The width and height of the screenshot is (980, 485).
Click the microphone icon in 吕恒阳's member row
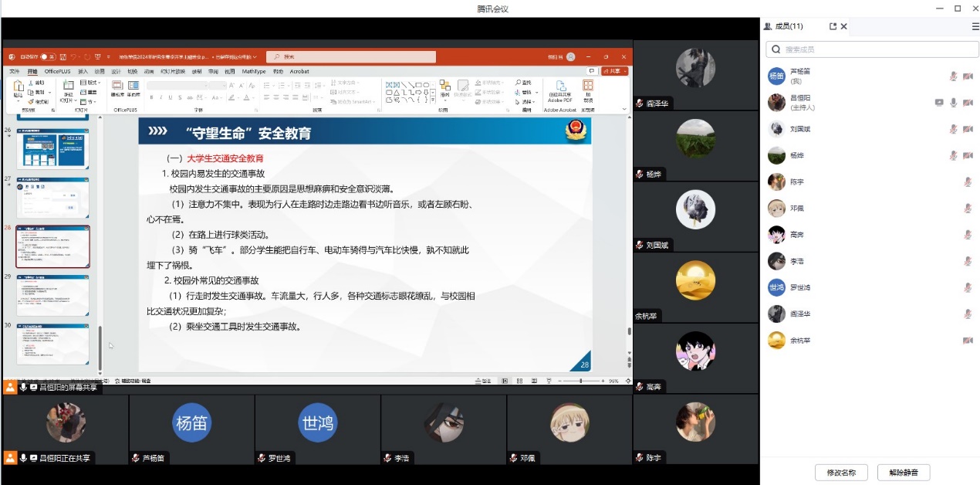pyautogui.click(x=954, y=103)
